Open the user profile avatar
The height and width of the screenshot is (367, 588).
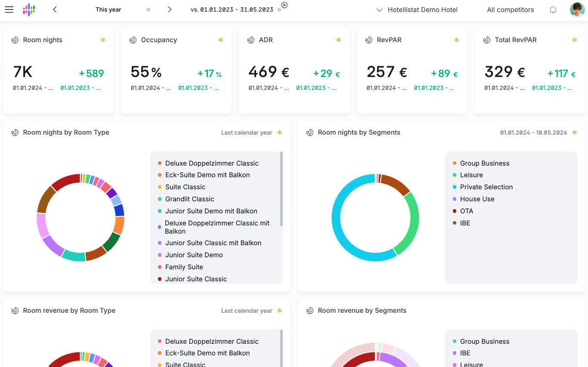pos(577,9)
